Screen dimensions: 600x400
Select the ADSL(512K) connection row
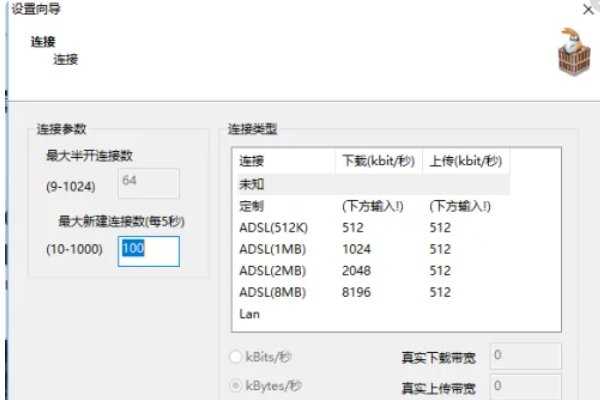pos(373,228)
